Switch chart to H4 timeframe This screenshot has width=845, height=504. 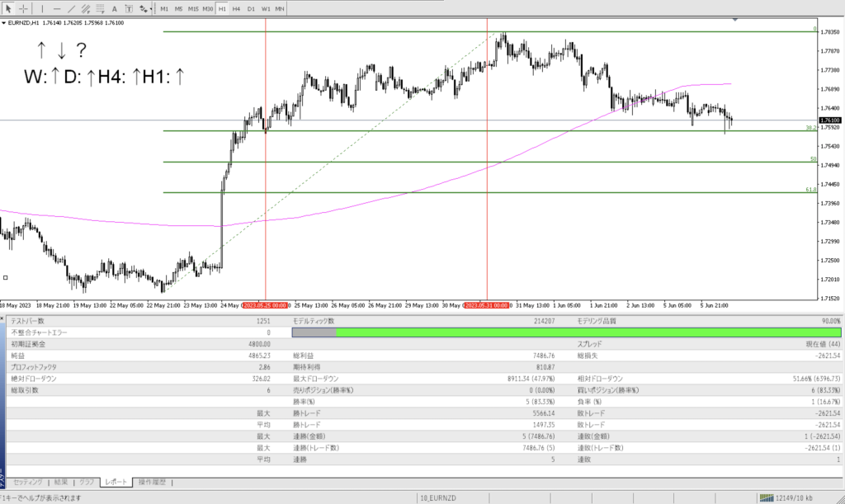[x=236, y=8]
